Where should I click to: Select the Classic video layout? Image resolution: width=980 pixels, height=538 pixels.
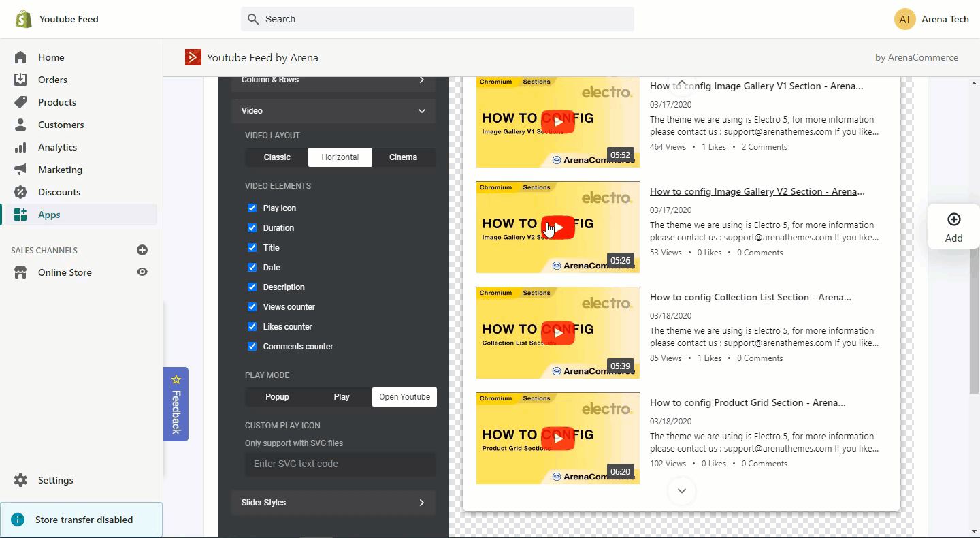point(277,157)
